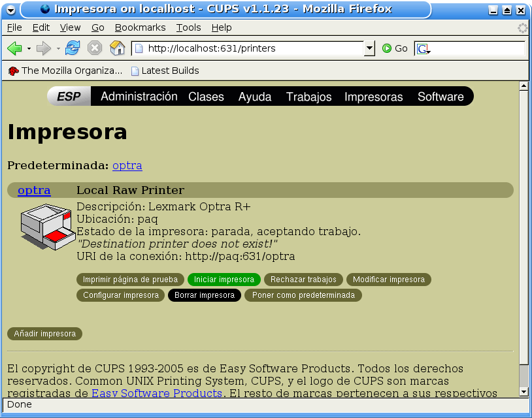Screen dimensions: 532x418
Task: Click the Home icon in toolbar
Action: click(x=117, y=48)
